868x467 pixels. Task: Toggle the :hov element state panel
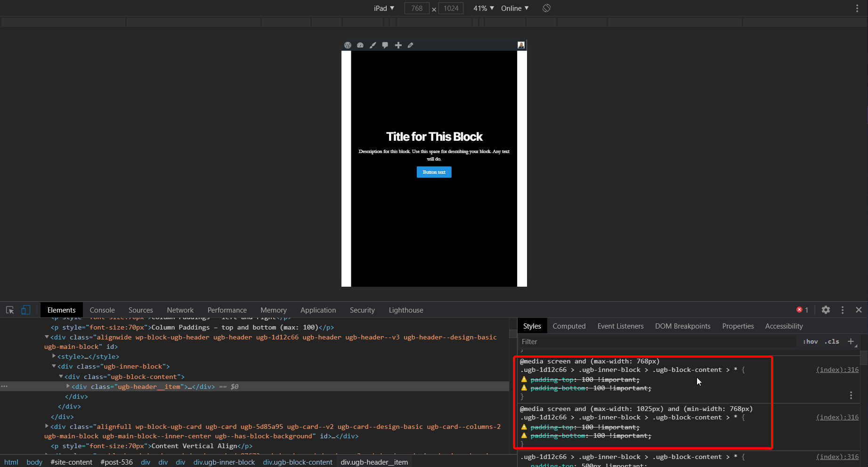point(810,341)
